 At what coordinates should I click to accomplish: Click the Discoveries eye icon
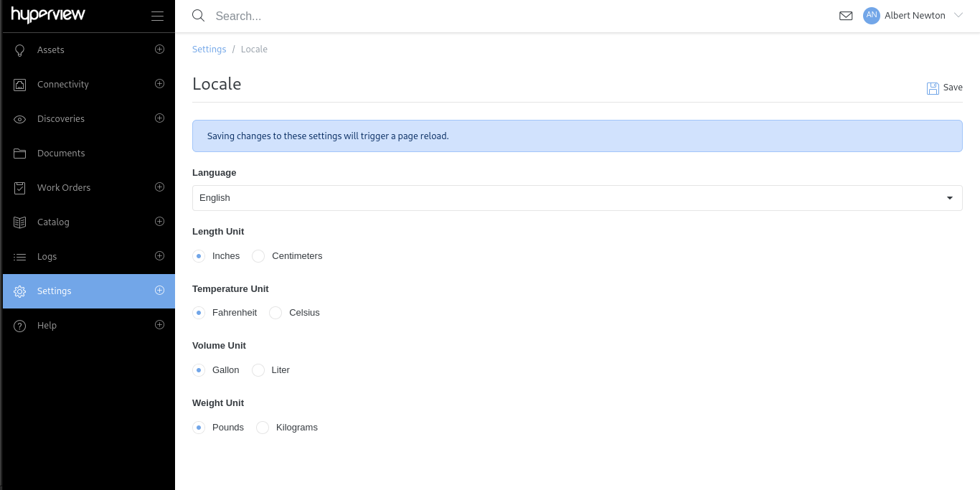click(x=20, y=119)
